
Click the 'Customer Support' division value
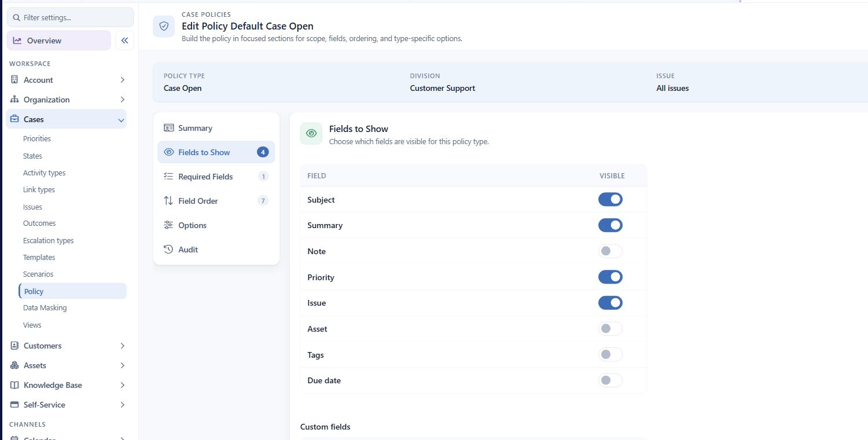click(x=443, y=89)
